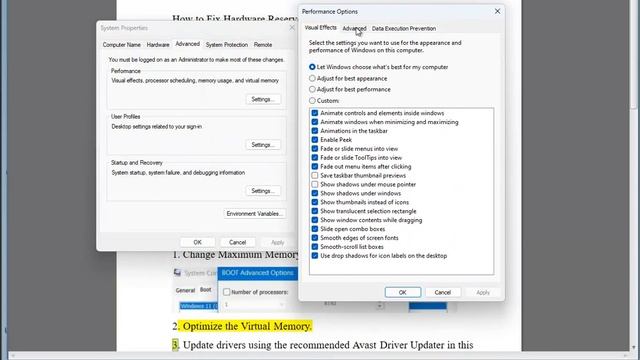Enable Show shadows under mouse pointer

pos(315,184)
